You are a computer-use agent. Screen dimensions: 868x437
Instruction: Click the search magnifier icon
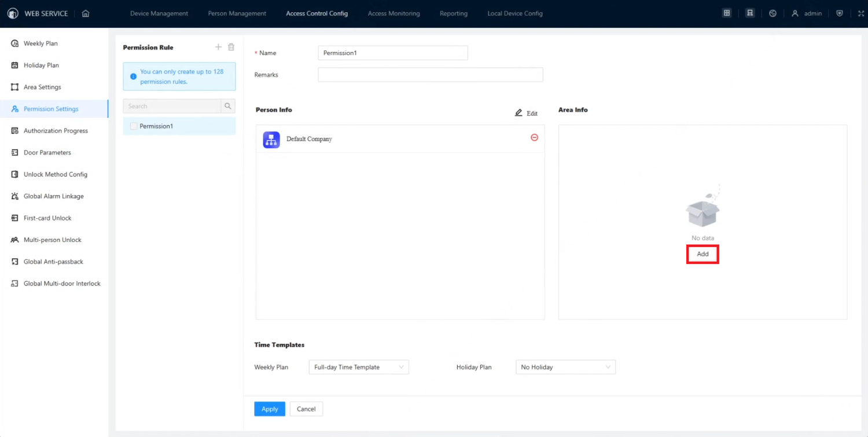click(x=228, y=106)
